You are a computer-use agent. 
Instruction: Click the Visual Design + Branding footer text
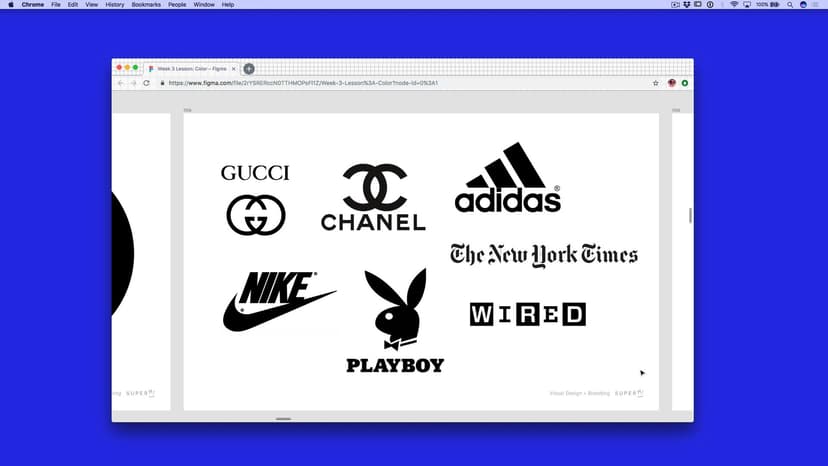pyautogui.click(x=579, y=393)
